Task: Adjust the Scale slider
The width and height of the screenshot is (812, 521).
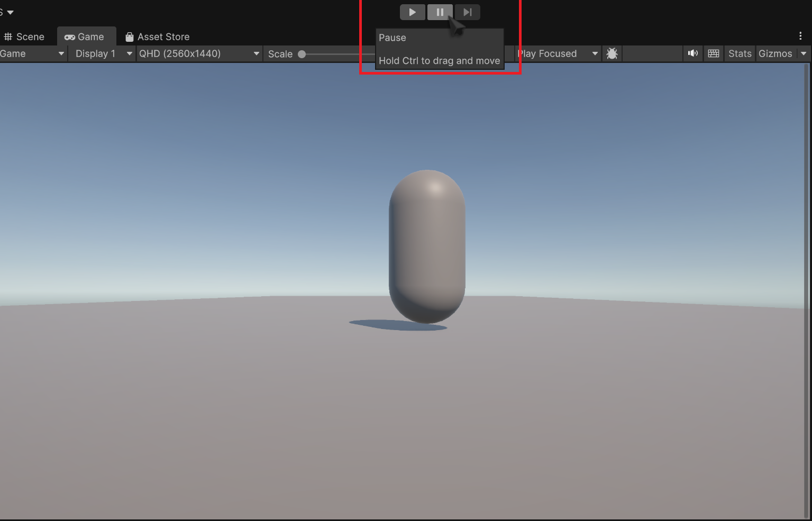Action: (302, 53)
